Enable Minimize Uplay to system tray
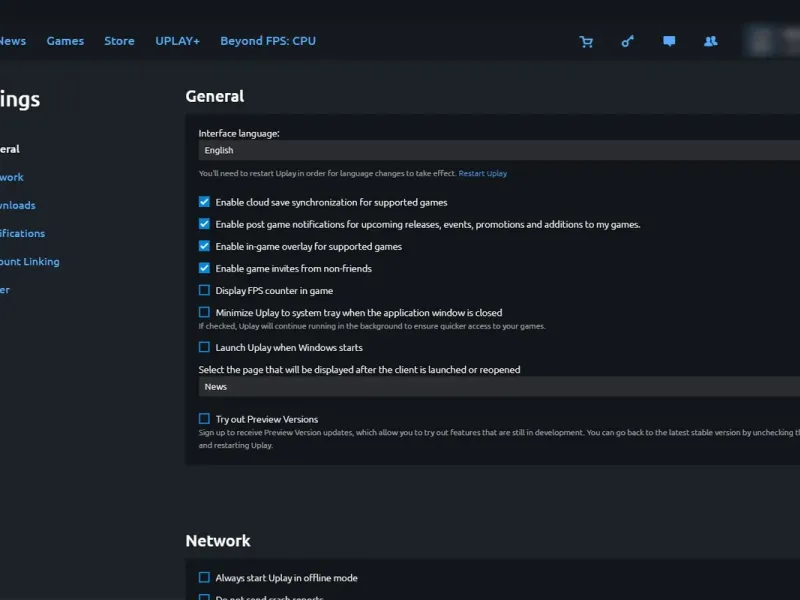 (x=204, y=312)
